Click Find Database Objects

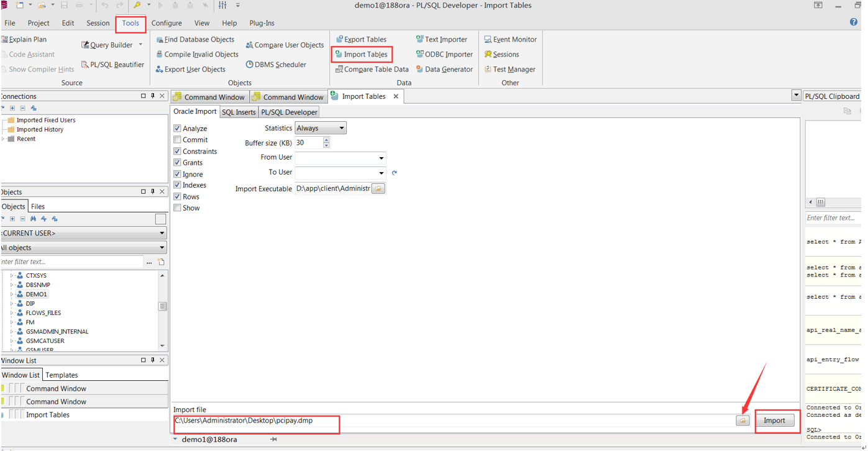click(194, 39)
